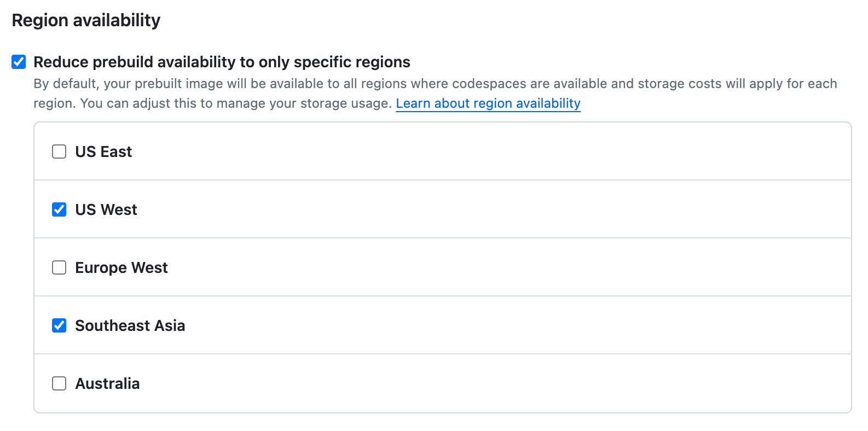
Task: Open Learn about region availability link
Action: tap(488, 103)
